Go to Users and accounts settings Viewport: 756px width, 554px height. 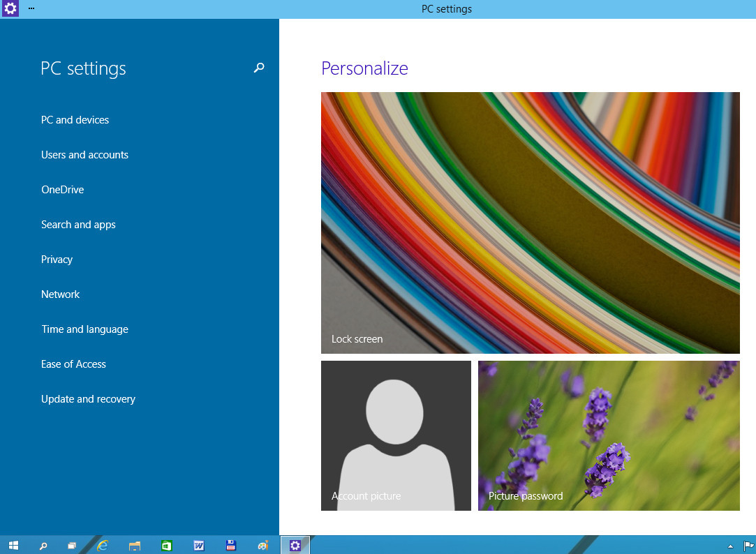[84, 155]
